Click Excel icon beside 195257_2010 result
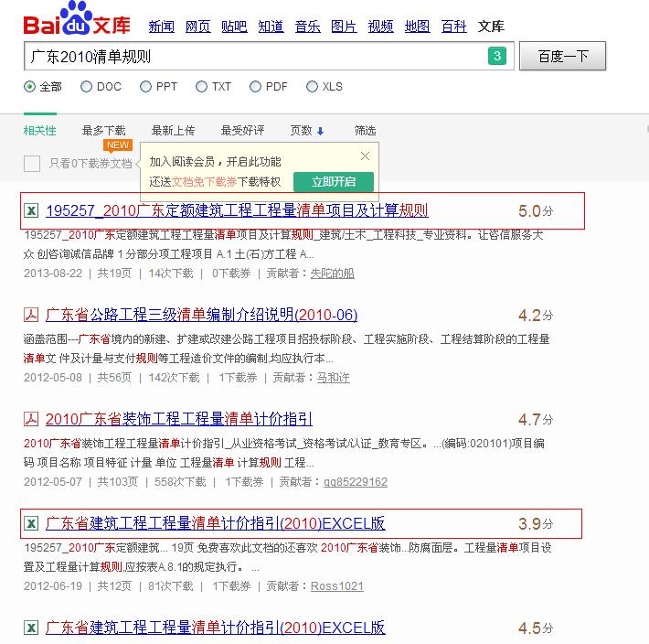The image size is (649, 644). tap(31, 210)
